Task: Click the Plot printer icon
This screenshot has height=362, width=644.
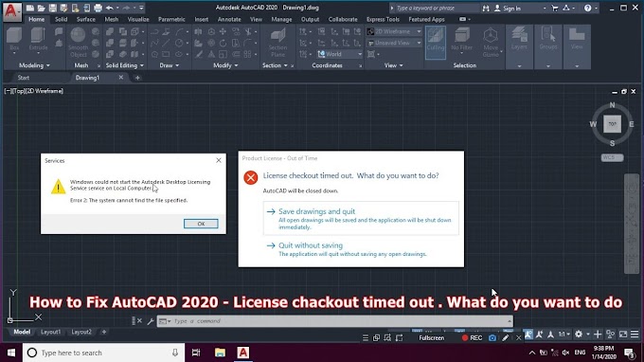Action: click(x=98, y=8)
